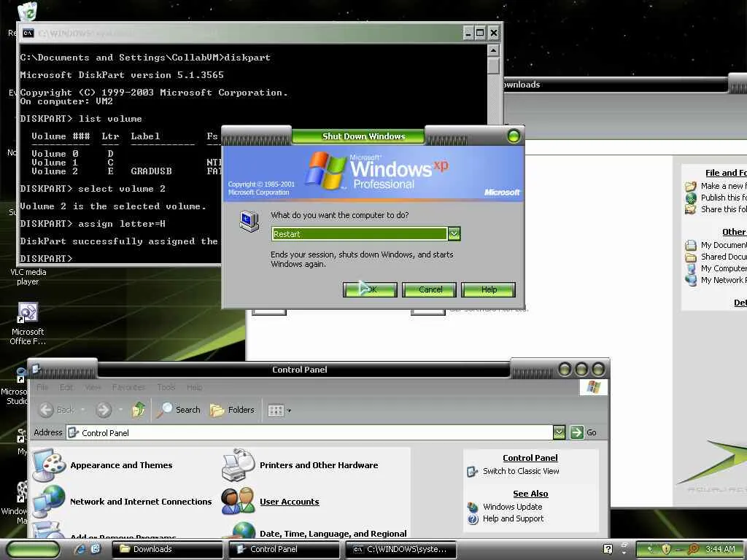Click Switch to Classic View
Viewport: 747px width, 560px height.
coord(521,471)
